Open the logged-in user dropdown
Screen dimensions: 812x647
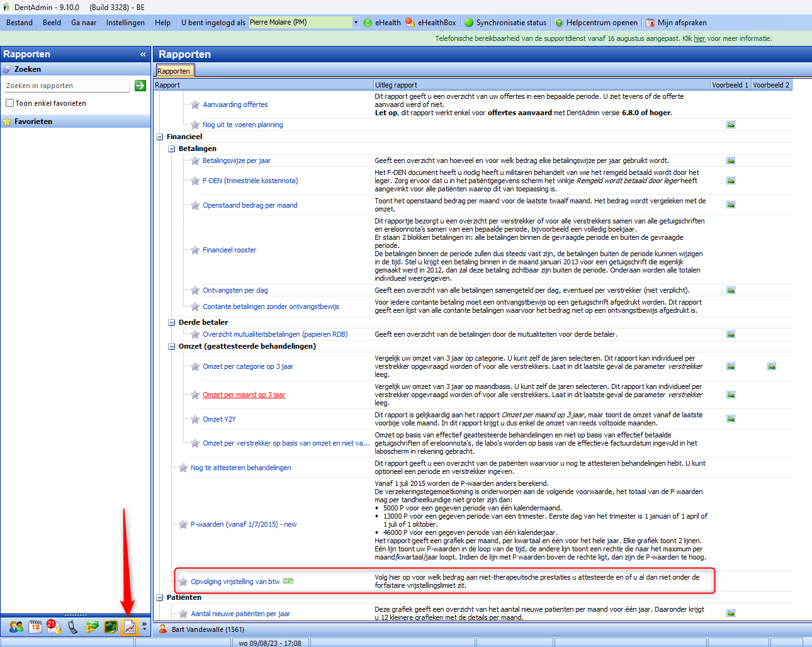click(356, 23)
